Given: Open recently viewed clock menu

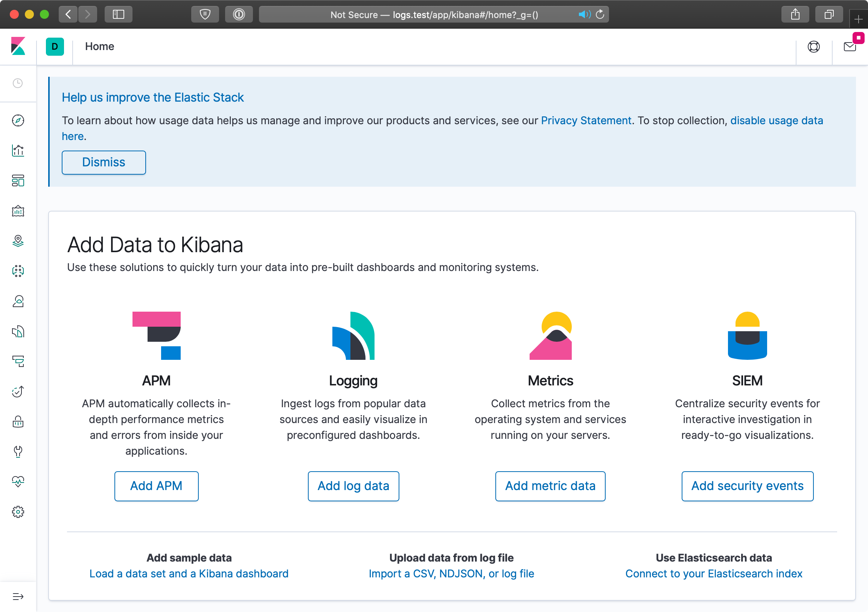Looking at the screenshot, I should coord(18,83).
